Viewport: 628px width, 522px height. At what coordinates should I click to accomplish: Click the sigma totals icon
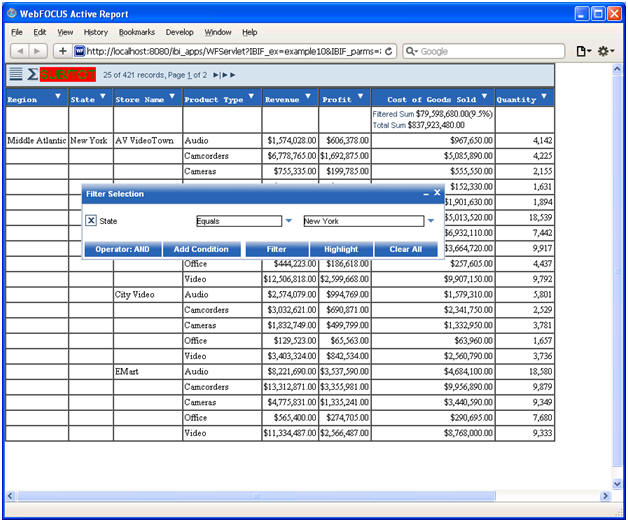32,74
